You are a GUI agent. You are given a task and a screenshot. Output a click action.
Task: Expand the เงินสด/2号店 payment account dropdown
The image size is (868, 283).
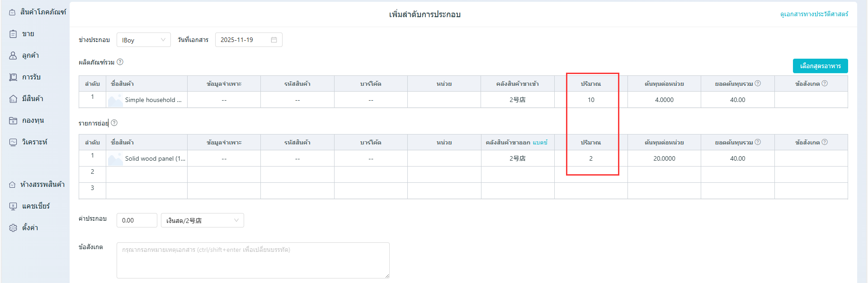(x=202, y=220)
